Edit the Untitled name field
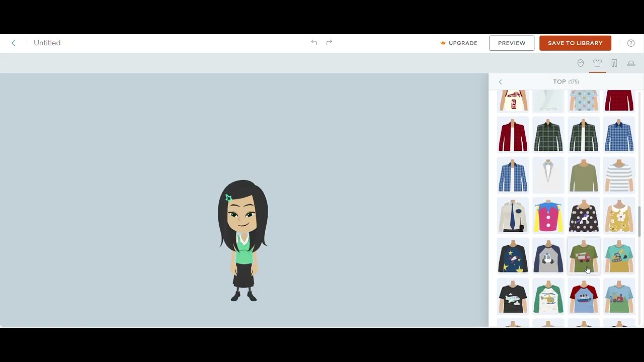This screenshot has width=644, height=362. [47, 43]
